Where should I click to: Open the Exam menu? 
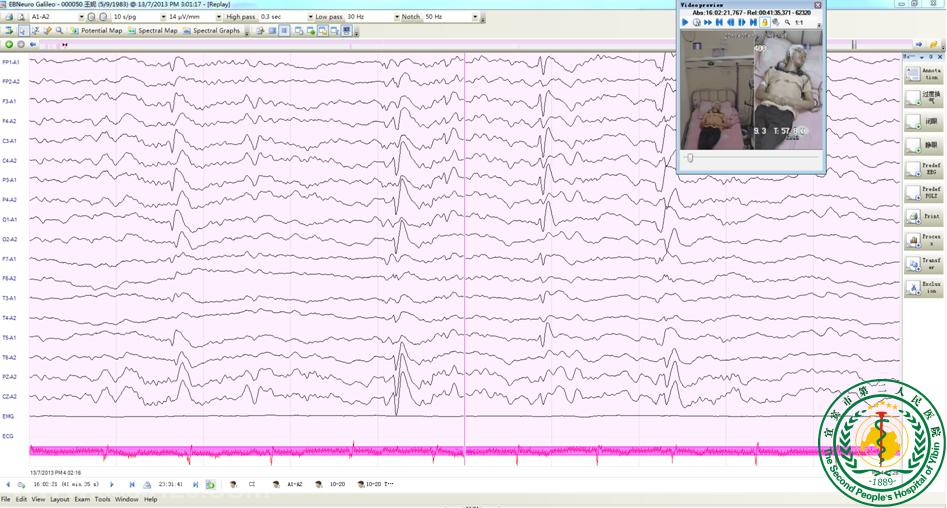(x=82, y=499)
